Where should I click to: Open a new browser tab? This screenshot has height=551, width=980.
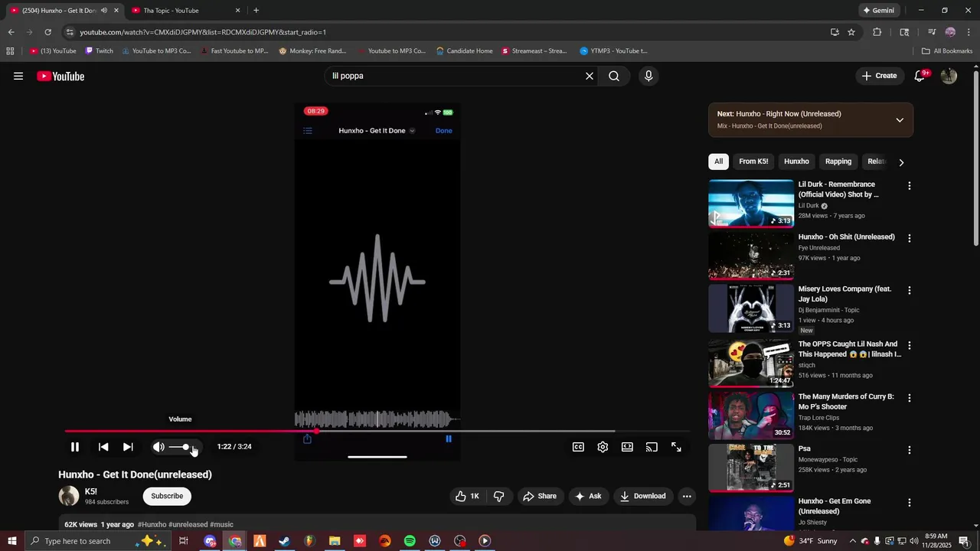coord(256,11)
